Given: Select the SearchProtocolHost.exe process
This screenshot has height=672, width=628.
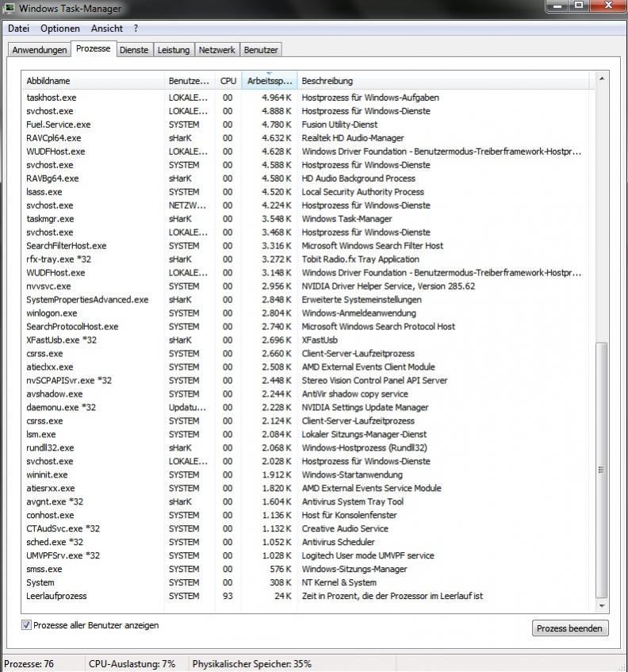Looking at the screenshot, I should (307, 327).
